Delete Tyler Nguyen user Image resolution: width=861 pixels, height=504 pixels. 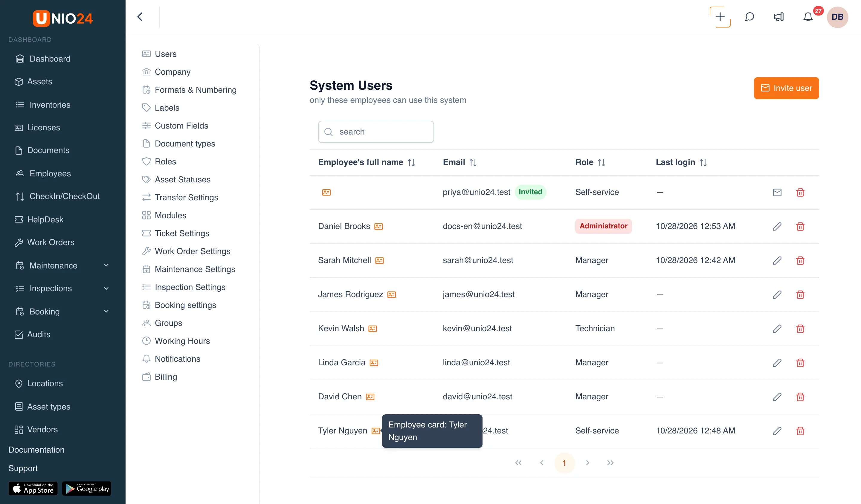[x=800, y=431]
